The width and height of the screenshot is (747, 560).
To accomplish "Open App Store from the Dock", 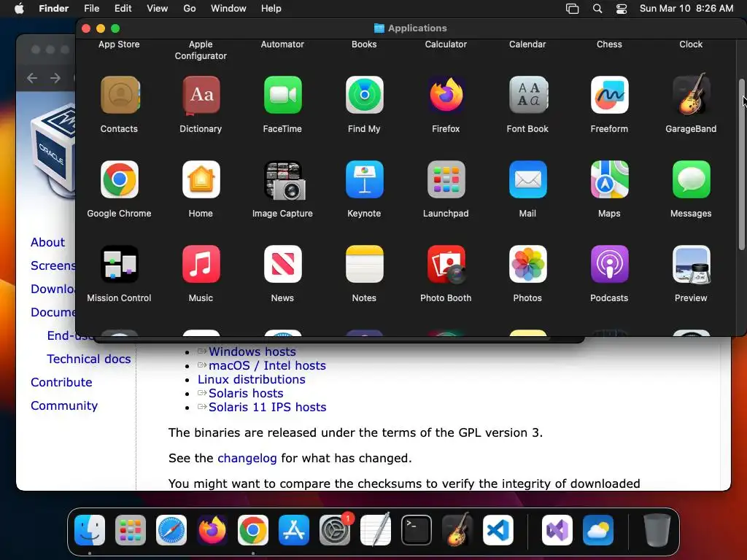I will pos(294,530).
